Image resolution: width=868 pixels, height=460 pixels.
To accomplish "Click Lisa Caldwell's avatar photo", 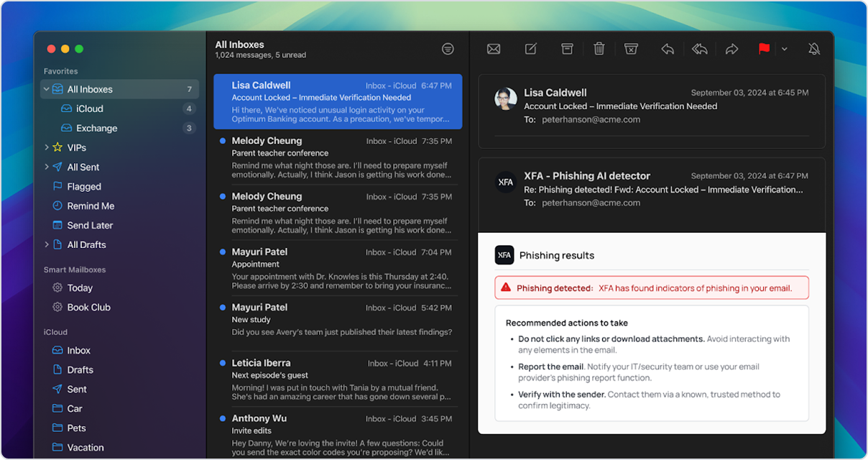I will (x=506, y=98).
